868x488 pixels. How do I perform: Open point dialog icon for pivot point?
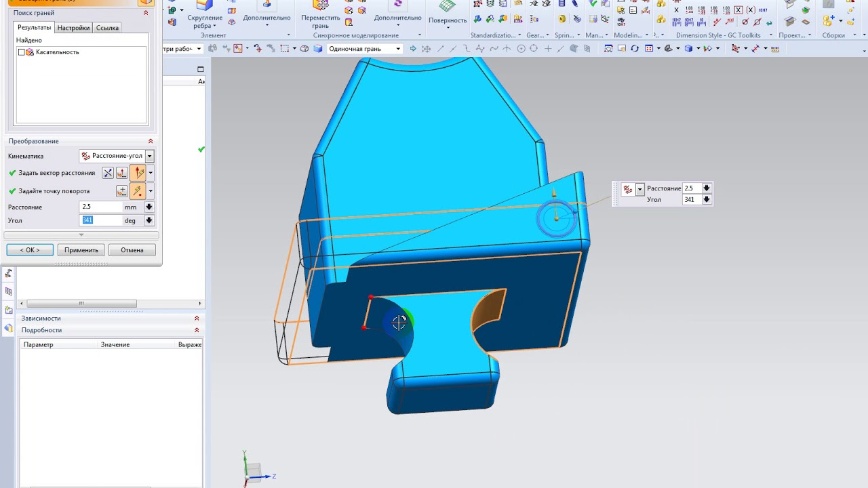[122, 191]
